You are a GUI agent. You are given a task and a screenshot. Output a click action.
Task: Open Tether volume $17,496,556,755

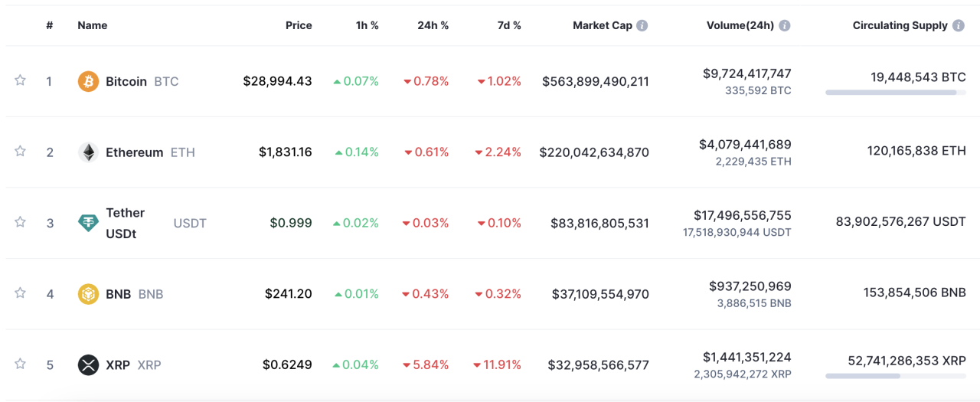coord(743,215)
